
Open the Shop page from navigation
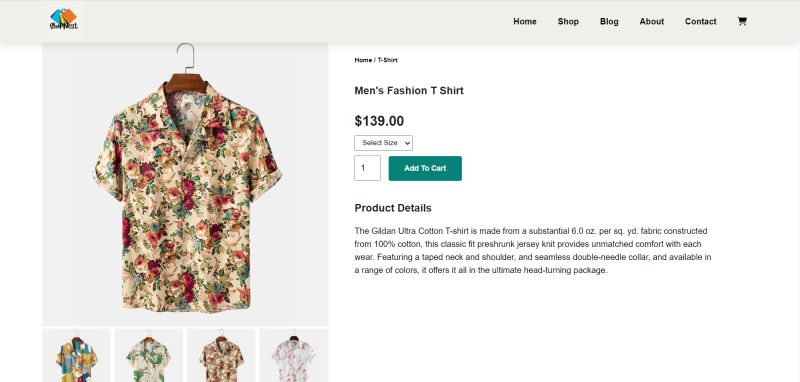click(568, 21)
